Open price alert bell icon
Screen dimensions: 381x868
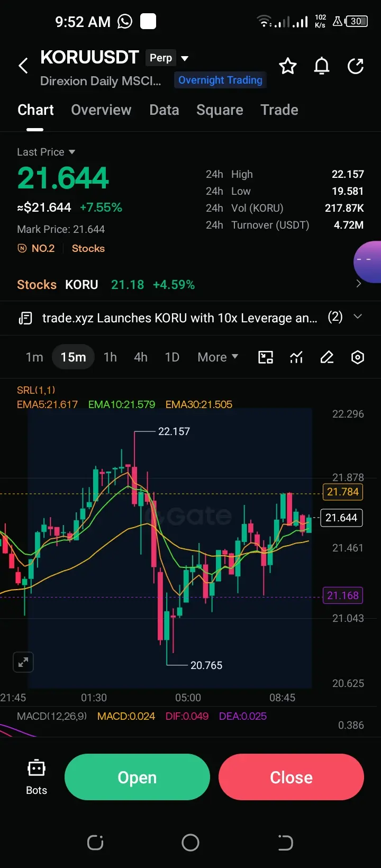pyautogui.click(x=322, y=66)
